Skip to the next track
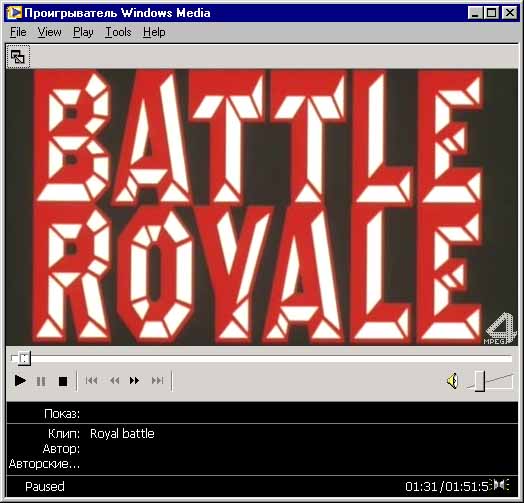524x503 pixels. point(157,381)
